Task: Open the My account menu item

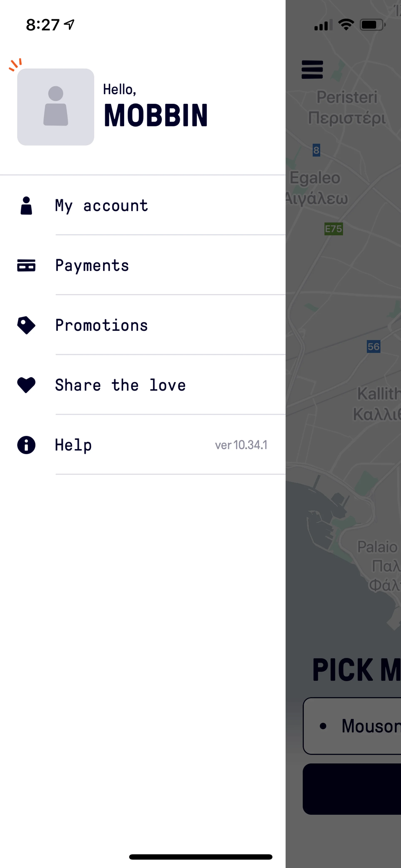Action: coord(102,205)
